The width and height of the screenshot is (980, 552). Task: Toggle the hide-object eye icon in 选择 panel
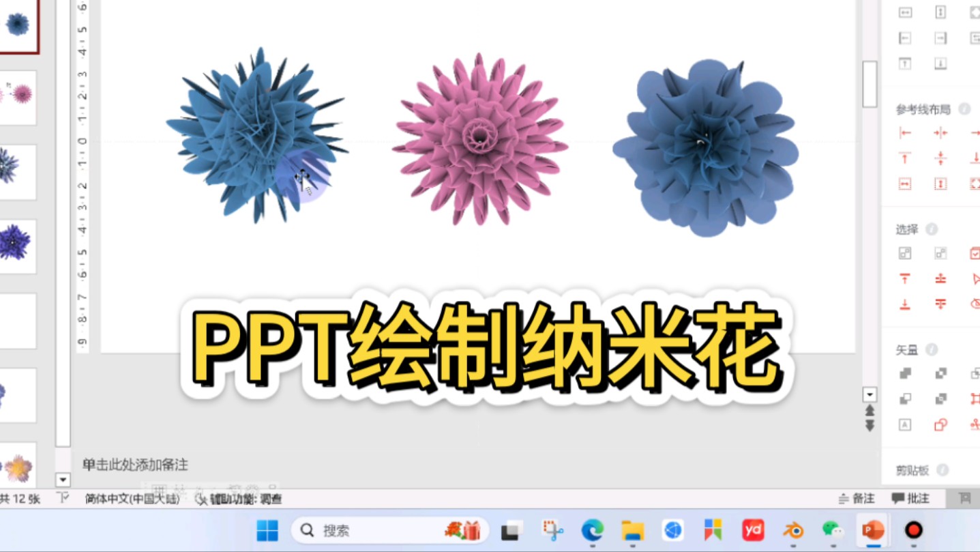pos(974,304)
